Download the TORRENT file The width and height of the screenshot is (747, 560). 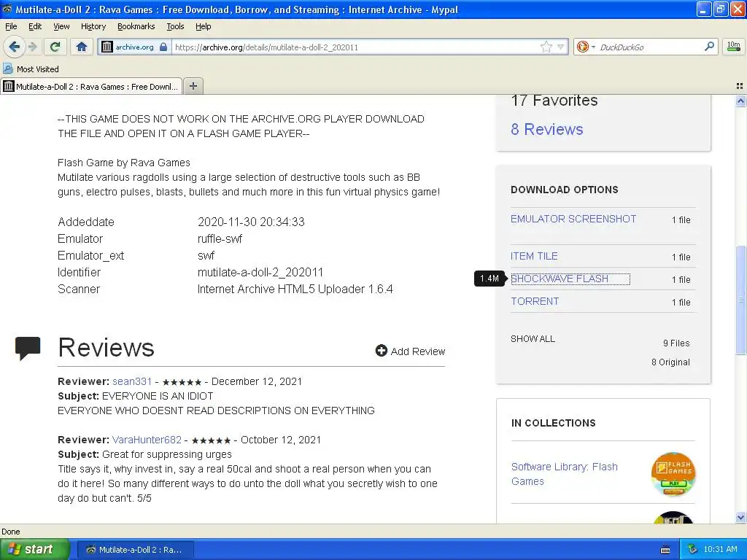pos(535,301)
